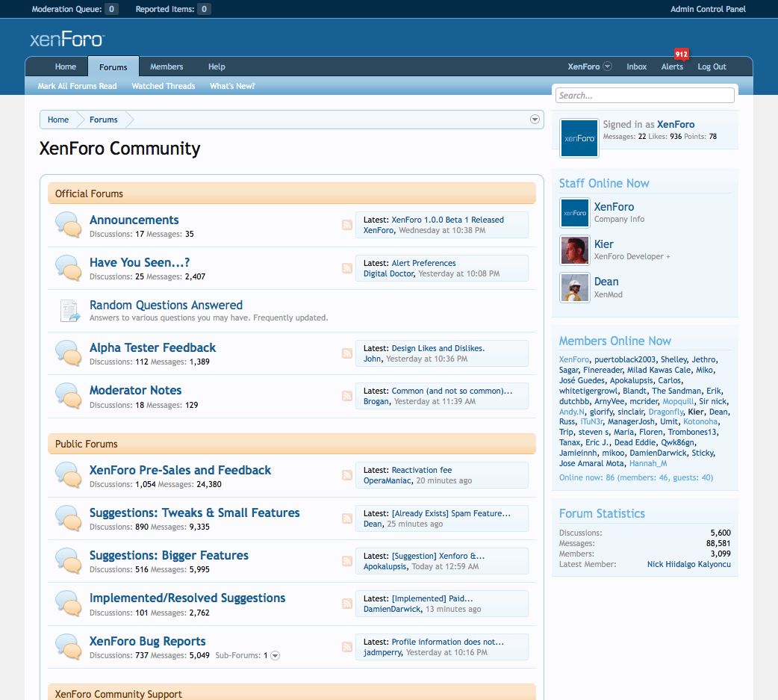Click the forum icon beside Moderator Notes
The width and height of the screenshot is (778, 700).
(69, 397)
